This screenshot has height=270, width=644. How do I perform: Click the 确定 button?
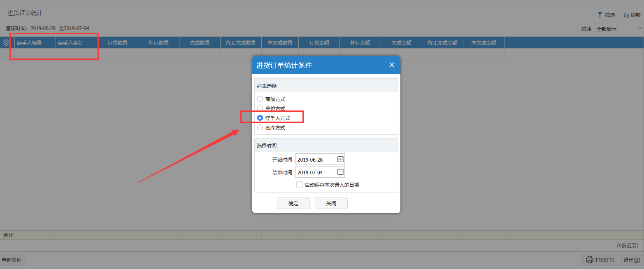click(293, 203)
